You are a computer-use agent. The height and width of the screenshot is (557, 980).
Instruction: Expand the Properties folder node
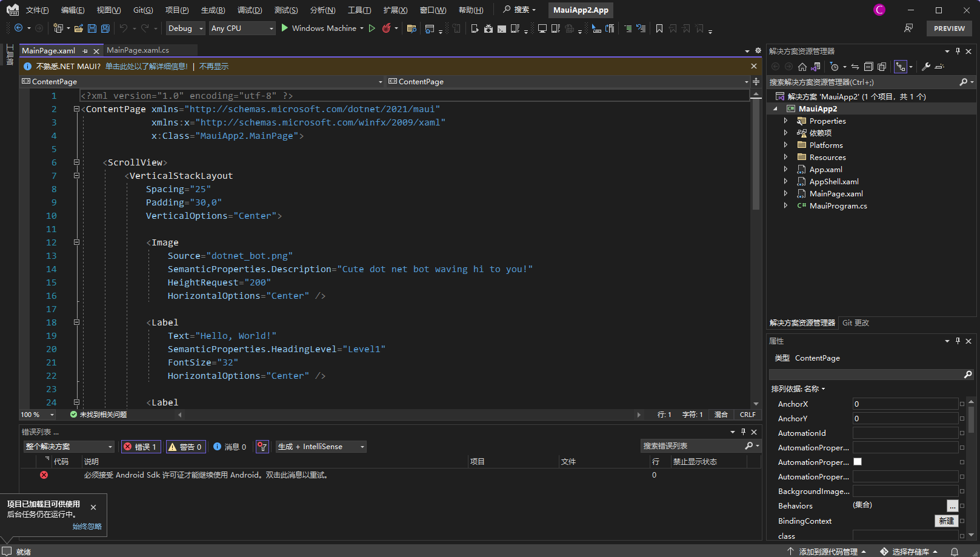pyautogui.click(x=785, y=121)
